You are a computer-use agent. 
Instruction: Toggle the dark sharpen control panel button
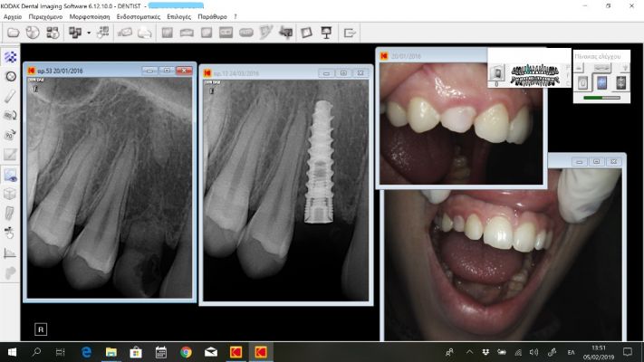621,83
